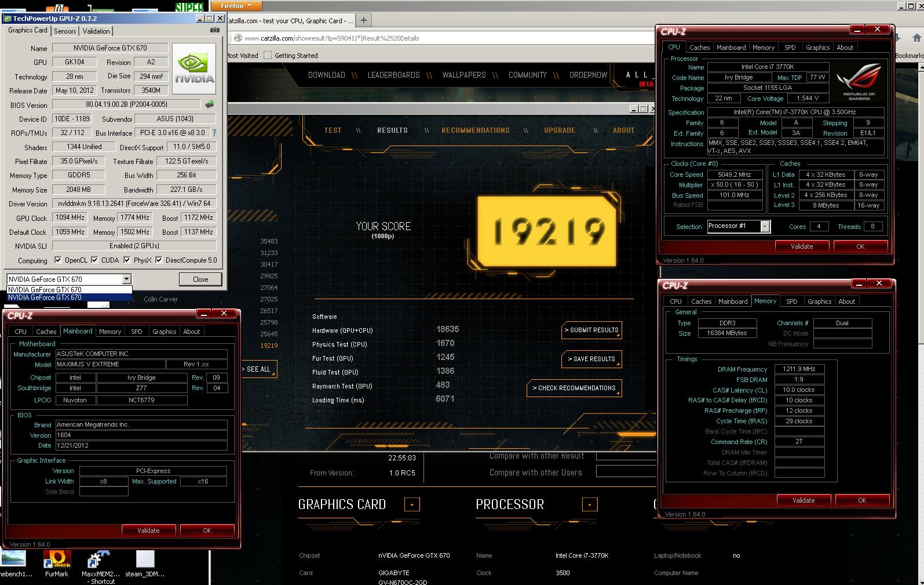Click the GPU-Z screenshot camera icon

click(214, 31)
